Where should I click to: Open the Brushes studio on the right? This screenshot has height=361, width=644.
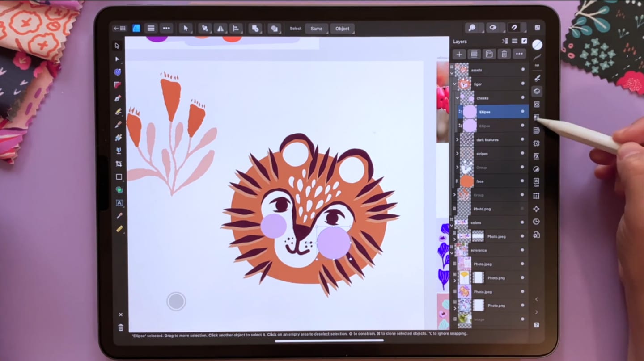click(x=537, y=78)
